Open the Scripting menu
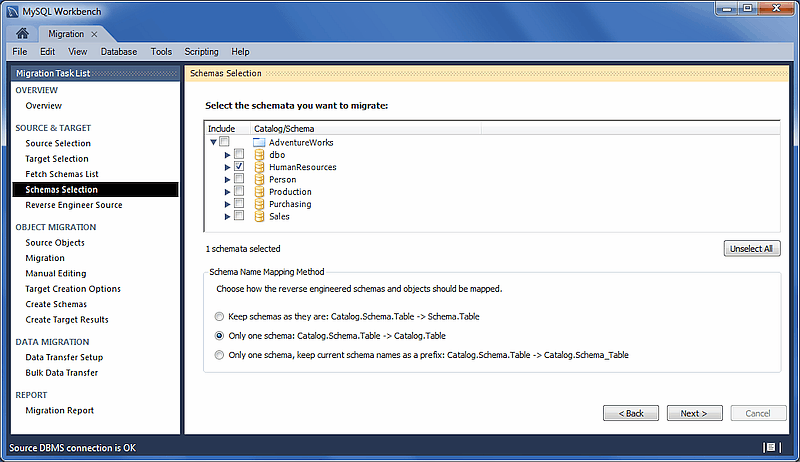This screenshot has height=462, width=800. (x=202, y=52)
